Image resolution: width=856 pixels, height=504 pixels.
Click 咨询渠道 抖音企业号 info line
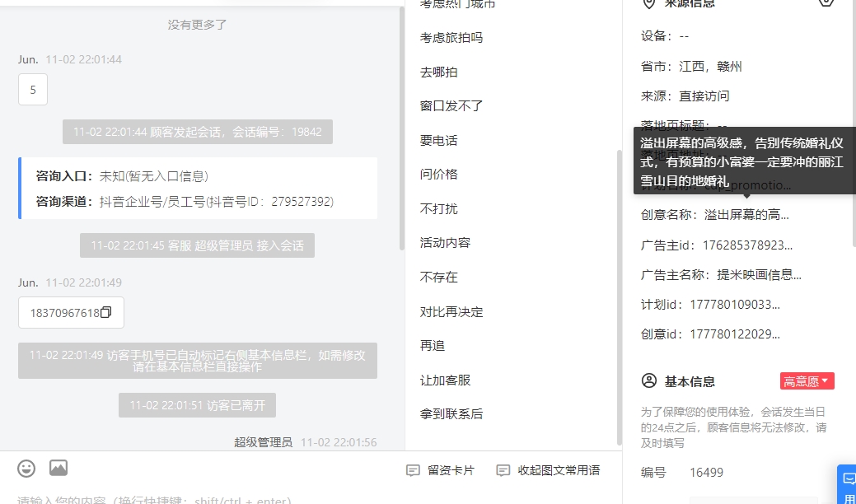click(x=185, y=202)
